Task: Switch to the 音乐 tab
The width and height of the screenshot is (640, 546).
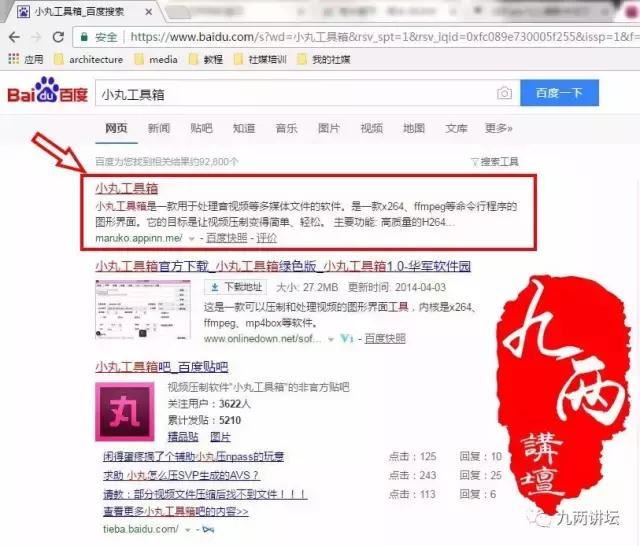Action: pos(286,128)
